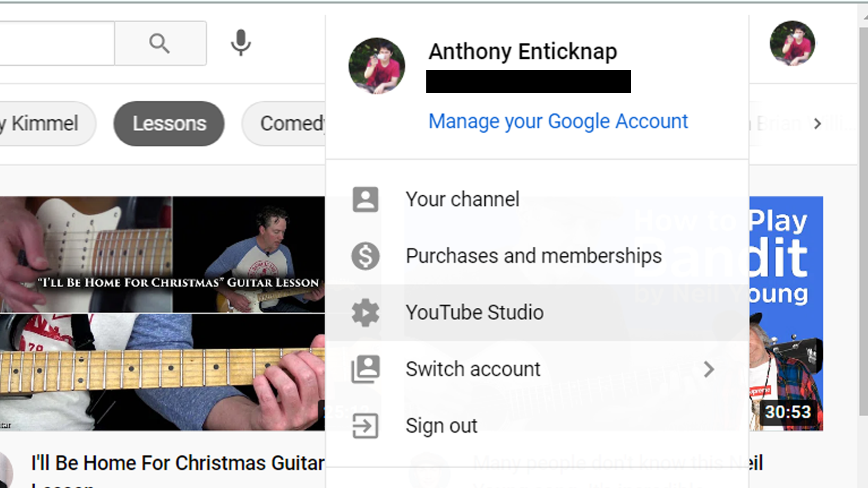
Task: Click the search magnifier icon
Action: click(159, 43)
